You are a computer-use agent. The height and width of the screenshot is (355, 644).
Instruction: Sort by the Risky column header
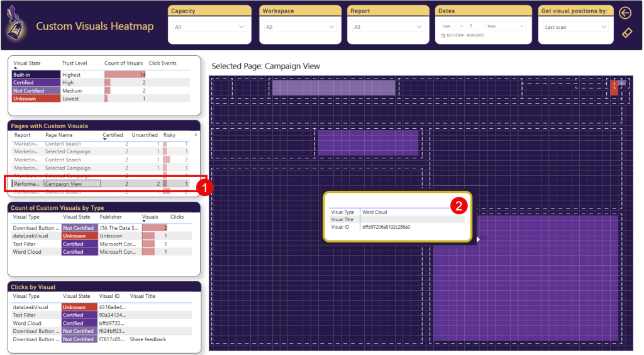coord(170,135)
